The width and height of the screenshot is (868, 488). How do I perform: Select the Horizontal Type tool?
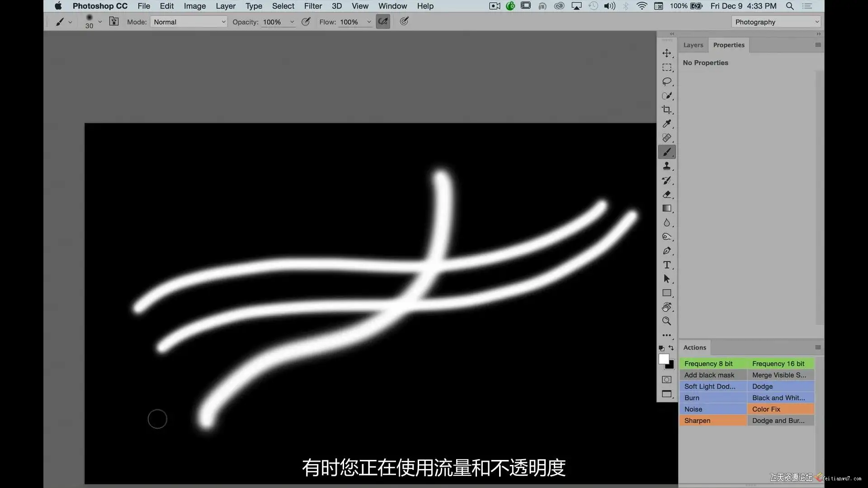pyautogui.click(x=667, y=265)
